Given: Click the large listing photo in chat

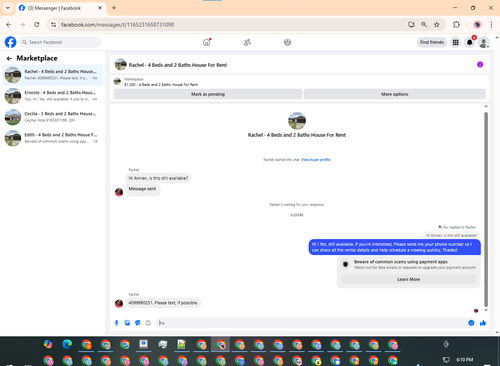Looking at the screenshot, I should [x=297, y=121].
